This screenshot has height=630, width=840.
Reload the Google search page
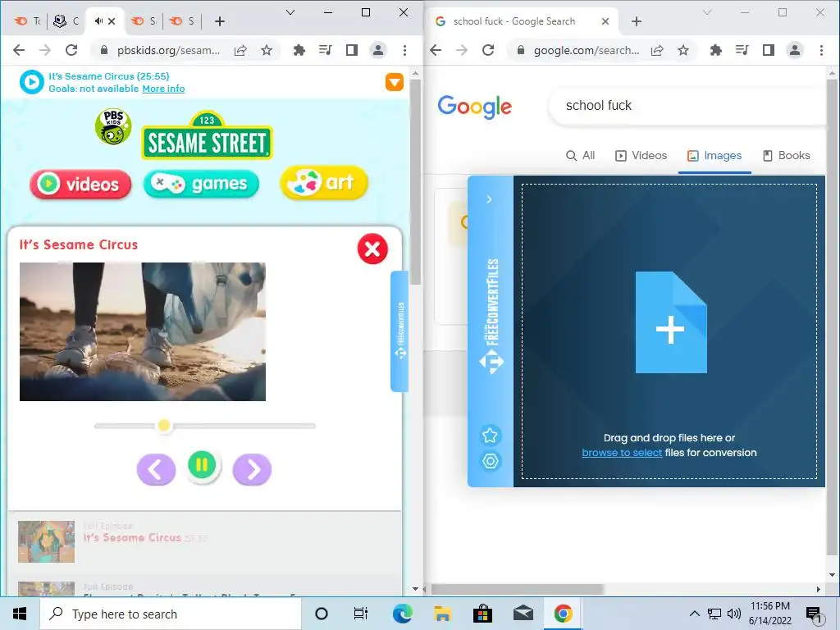(488, 50)
